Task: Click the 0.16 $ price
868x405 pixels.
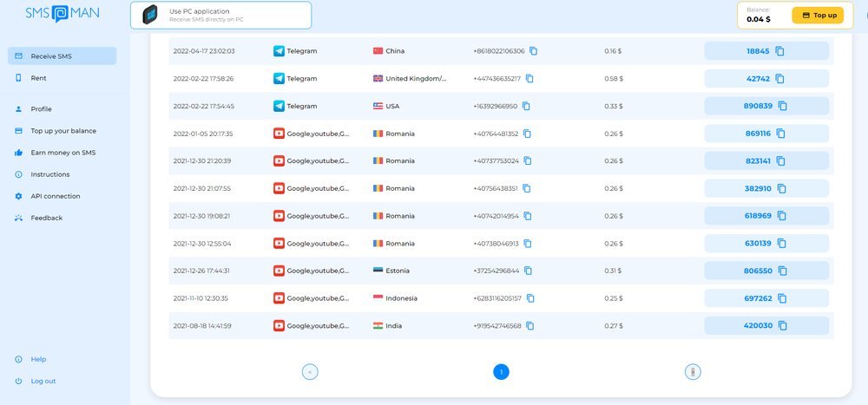Action: point(613,51)
